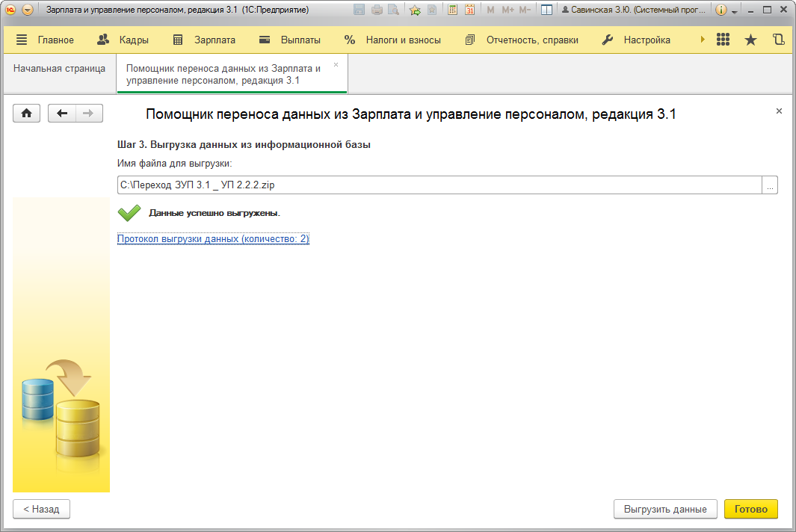Open the calculator from the title bar
Screen dimensions: 796x532
[x=453, y=10]
